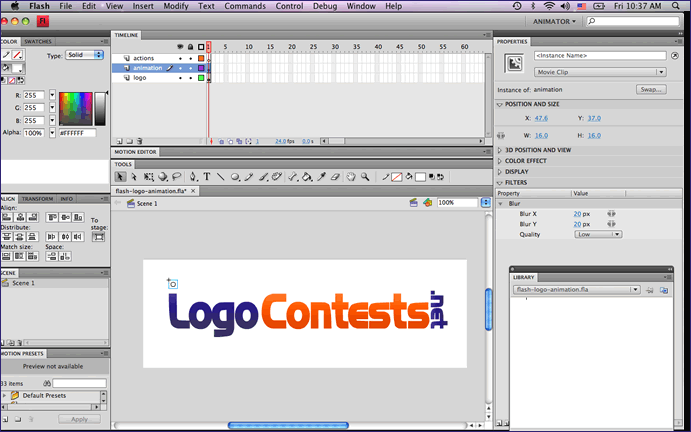Select the Paint Bucket tool

307,177
